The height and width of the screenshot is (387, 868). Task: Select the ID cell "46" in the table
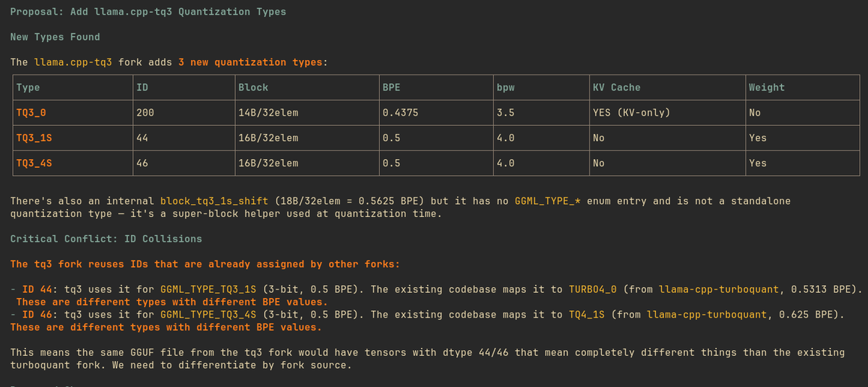pyautogui.click(x=142, y=163)
